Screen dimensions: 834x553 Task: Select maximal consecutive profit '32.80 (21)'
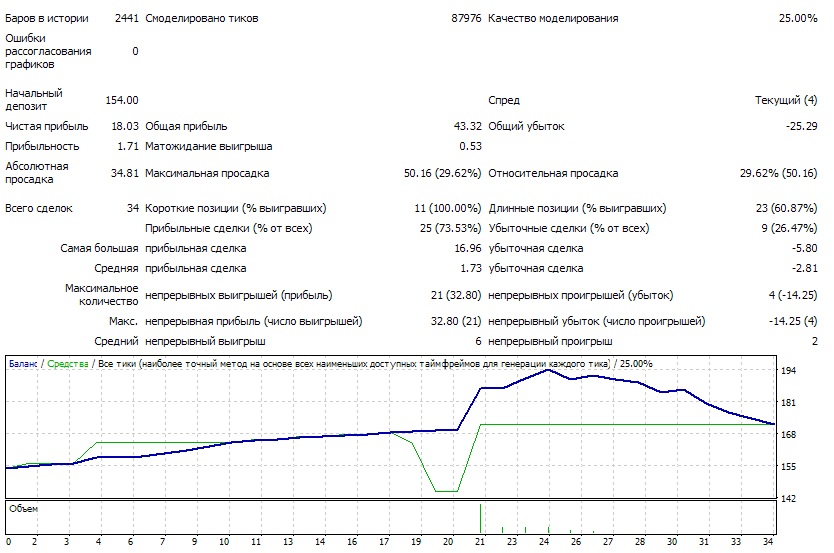coord(456,321)
